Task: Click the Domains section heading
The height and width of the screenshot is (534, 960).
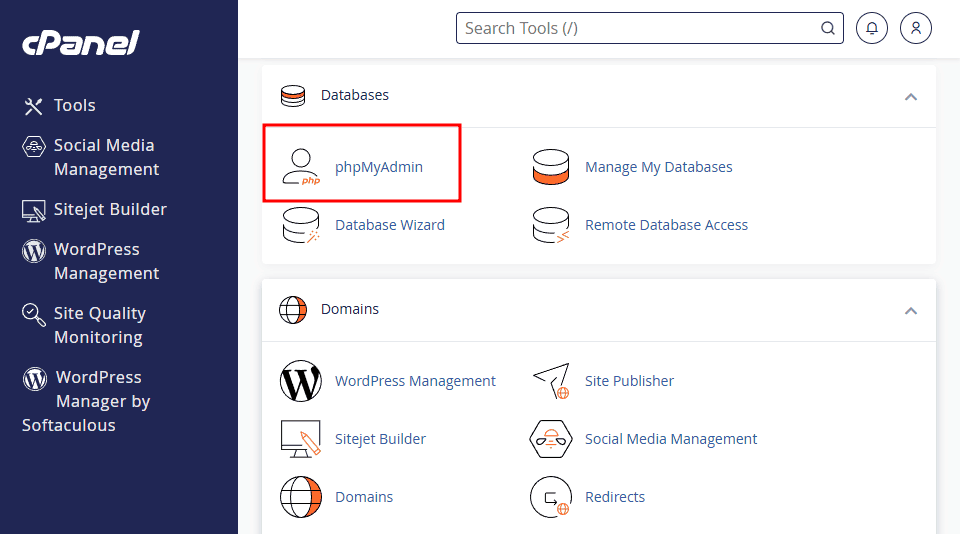Action: 350,309
